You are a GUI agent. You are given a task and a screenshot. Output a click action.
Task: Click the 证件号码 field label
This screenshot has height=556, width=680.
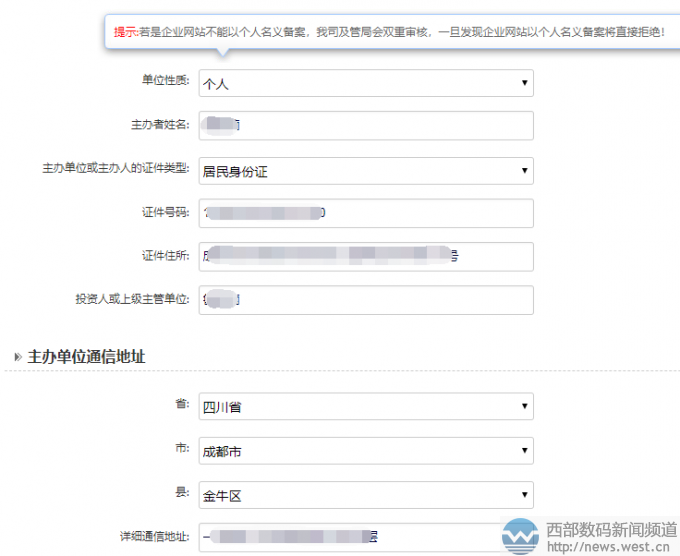pyautogui.click(x=165, y=212)
